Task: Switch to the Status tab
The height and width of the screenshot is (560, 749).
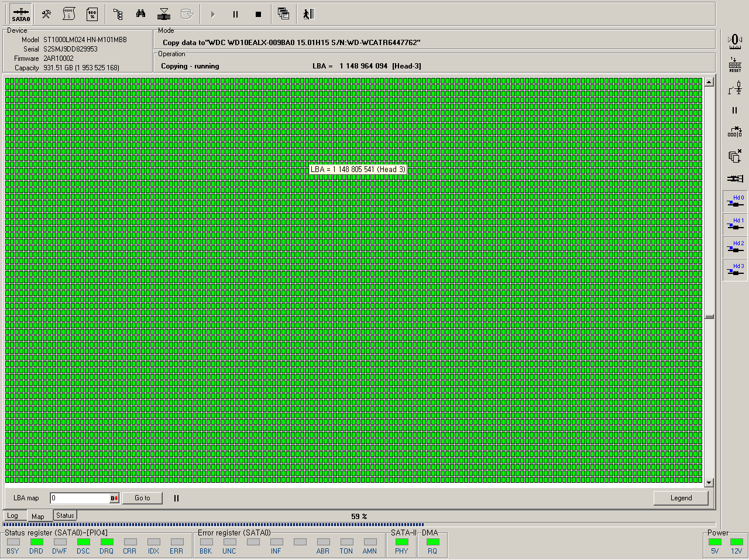Action: (x=65, y=516)
